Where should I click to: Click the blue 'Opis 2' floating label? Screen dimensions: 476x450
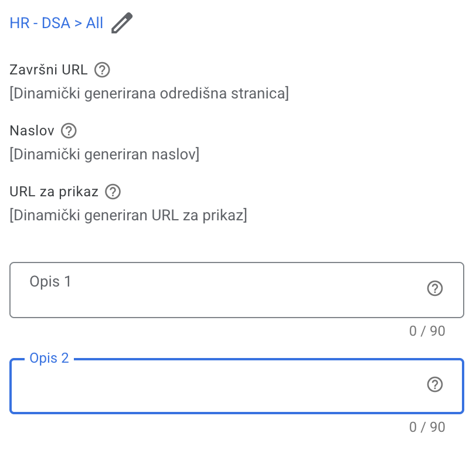[x=49, y=358]
